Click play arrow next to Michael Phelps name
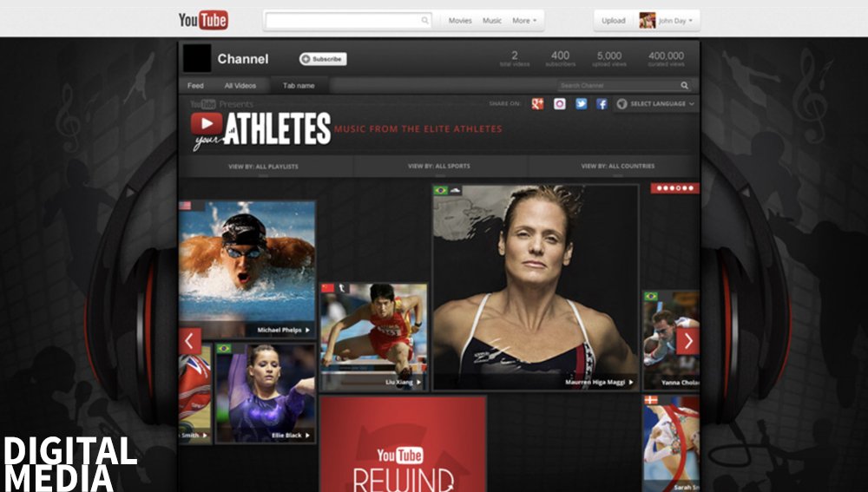This screenshot has height=492, width=868. [308, 330]
